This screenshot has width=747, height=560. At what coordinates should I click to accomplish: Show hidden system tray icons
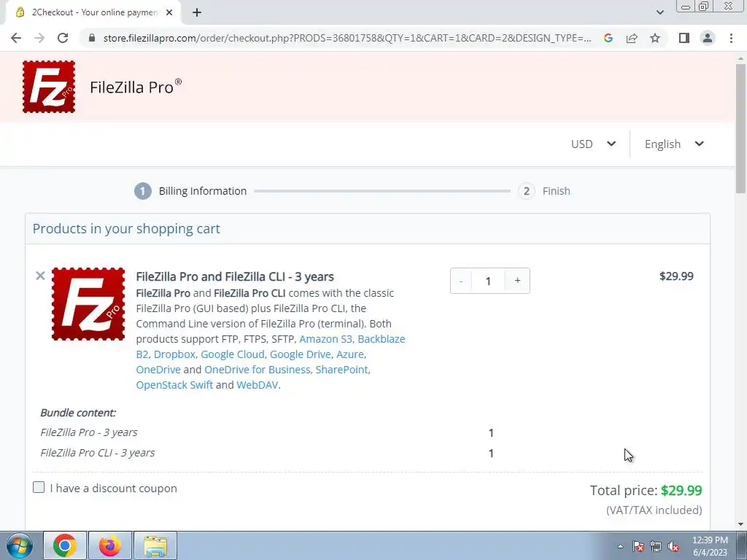coord(620,546)
